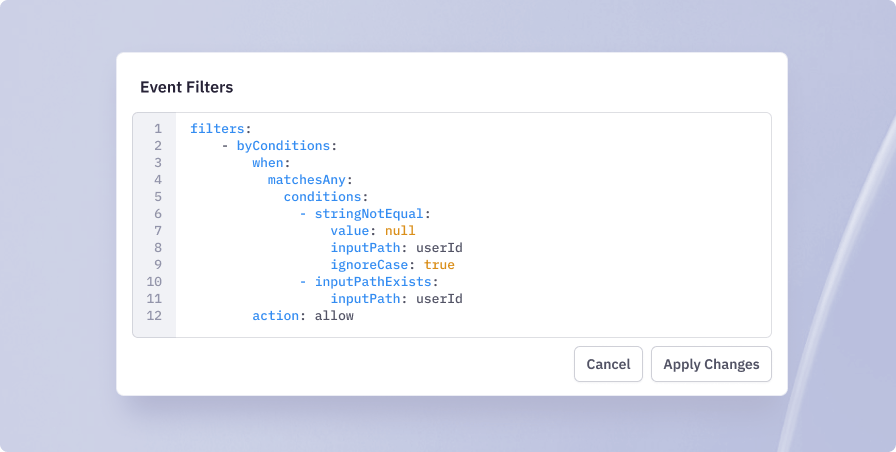This screenshot has height=452, width=896.
Task: Click the when key on line 3
Action: [268, 163]
